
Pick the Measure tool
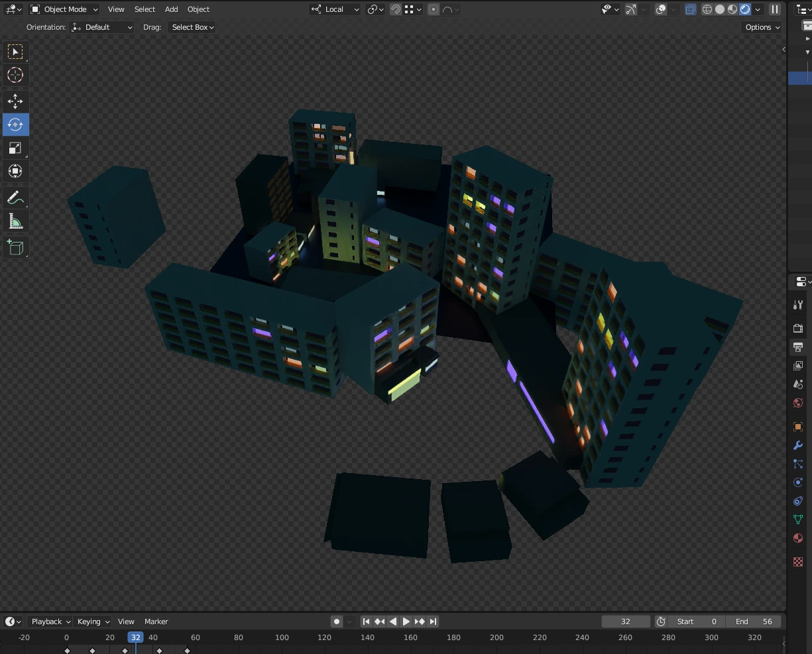coord(15,221)
